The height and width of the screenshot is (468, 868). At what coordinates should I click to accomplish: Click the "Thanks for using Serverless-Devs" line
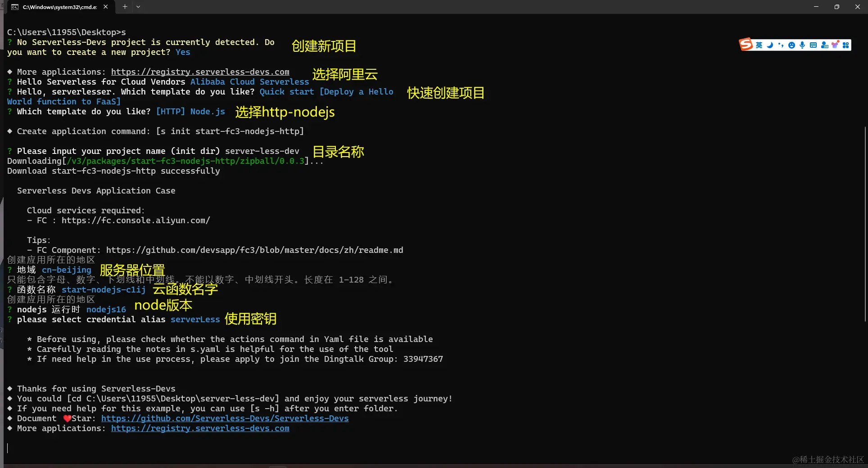(x=96, y=389)
